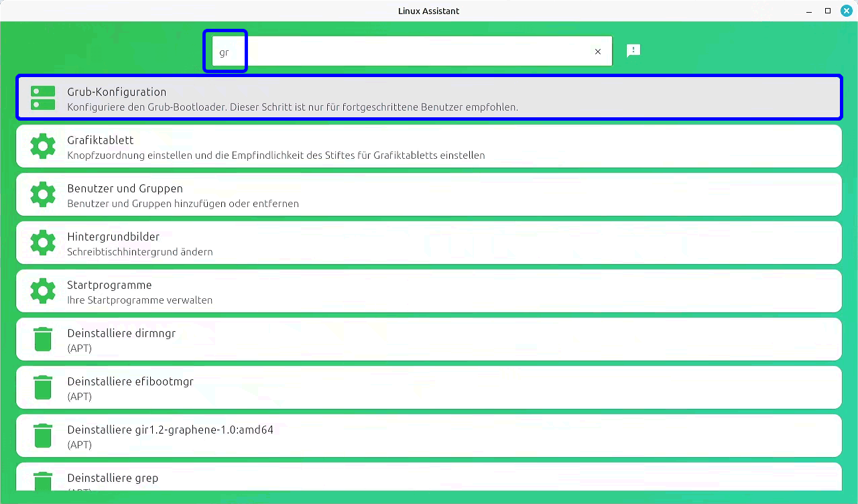
Task: Select Startprogramme result entry
Action: [429, 291]
